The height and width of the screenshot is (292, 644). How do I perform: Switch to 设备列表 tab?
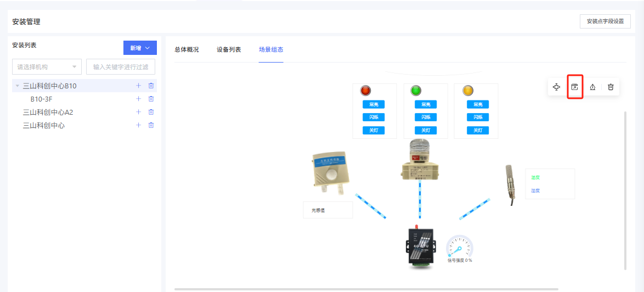[229, 49]
